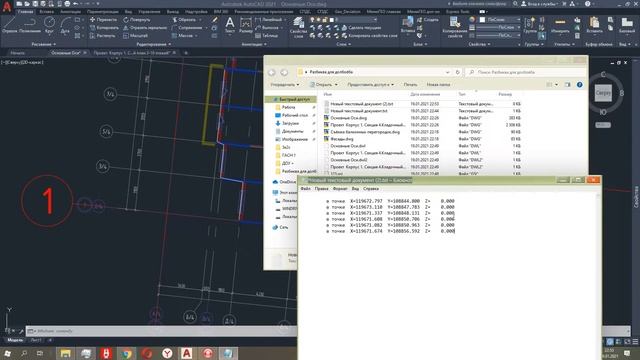Click the Вставить (Paste) clipboard icon
The width and height of the screenshot is (640, 360).
pos(594,25)
